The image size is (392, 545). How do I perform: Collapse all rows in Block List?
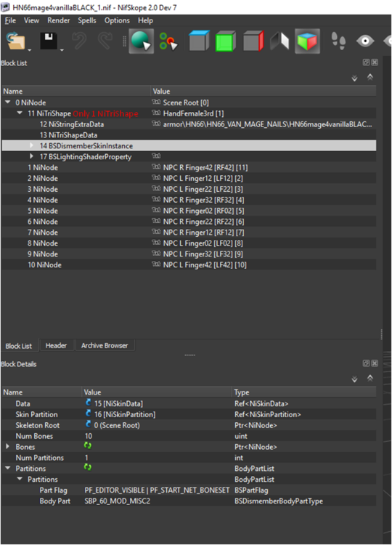coord(370,77)
